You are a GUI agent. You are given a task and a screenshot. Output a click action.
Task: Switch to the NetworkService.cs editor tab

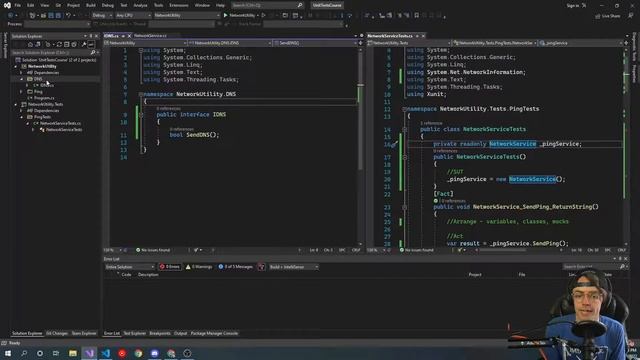click(150, 36)
